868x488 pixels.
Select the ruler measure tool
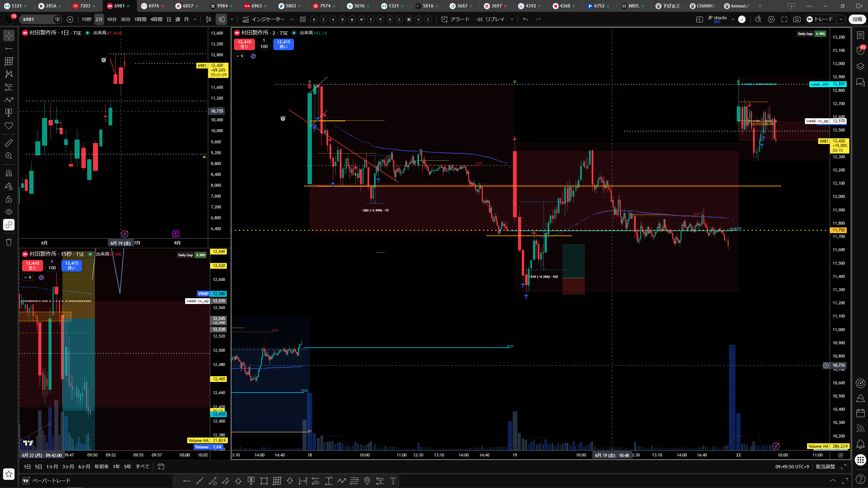[x=9, y=143]
